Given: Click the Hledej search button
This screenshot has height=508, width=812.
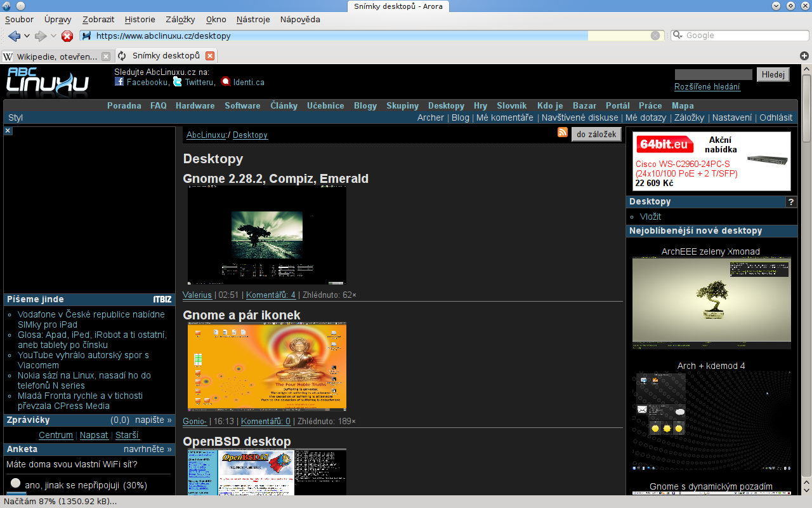Looking at the screenshot, I should pos(773,74).
